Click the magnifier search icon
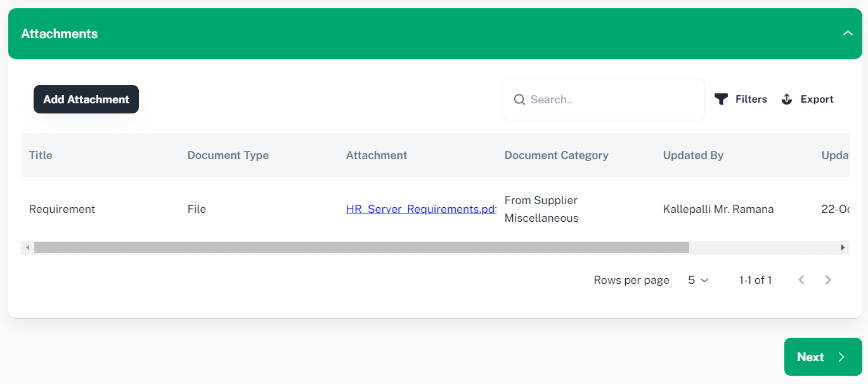Viewport: 868px width, 384px height. (519, 99)
